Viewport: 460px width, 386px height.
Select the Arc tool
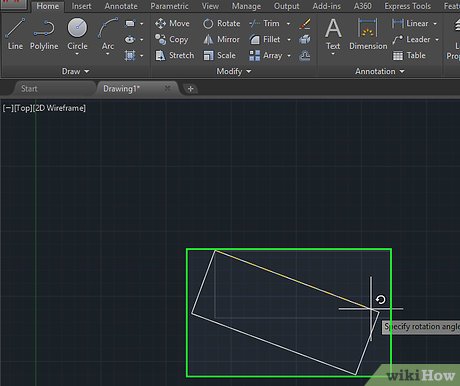tap(108, 33)
